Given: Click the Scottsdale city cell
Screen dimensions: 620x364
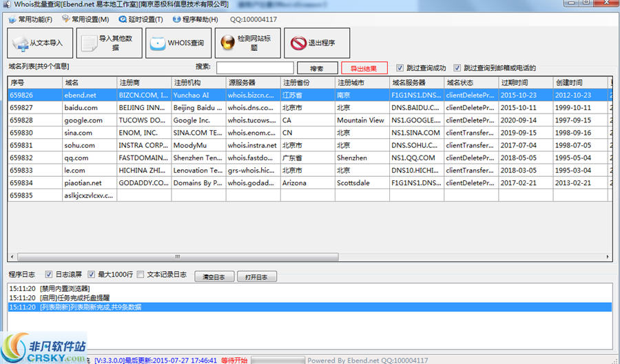Looking at the screenshot, I should (362, 183).
